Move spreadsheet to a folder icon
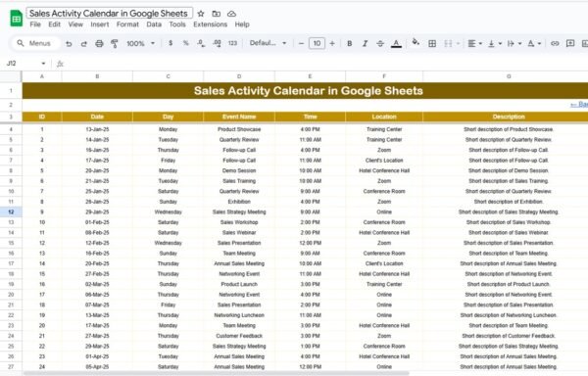 click(x=216, y=14)
